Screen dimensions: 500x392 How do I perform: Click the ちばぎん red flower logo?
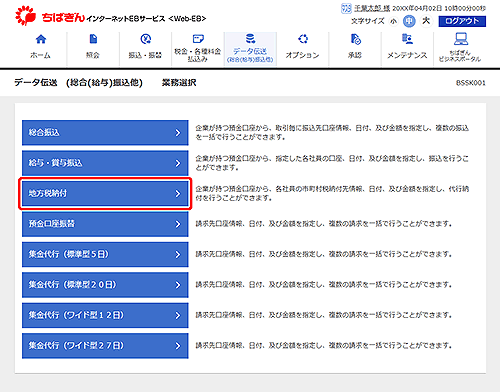(x=25, y=15)
